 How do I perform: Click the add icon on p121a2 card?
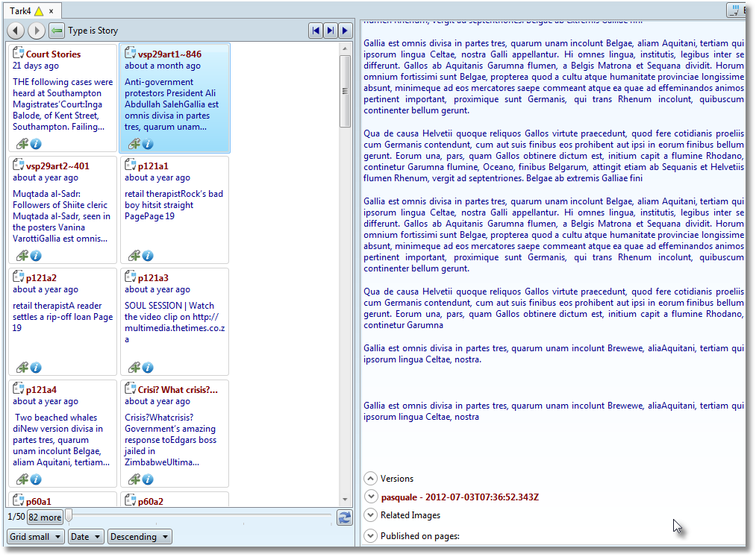tap(22, 367)
